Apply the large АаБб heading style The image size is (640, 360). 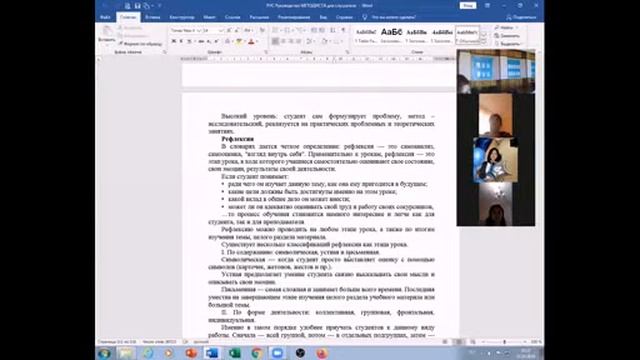[x=391, y=35]
